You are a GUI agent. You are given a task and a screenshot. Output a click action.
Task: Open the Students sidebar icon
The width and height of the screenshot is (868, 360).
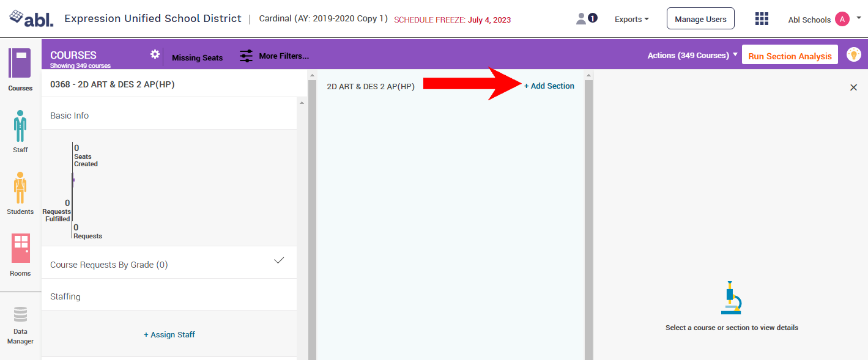[x=20, y=188]
